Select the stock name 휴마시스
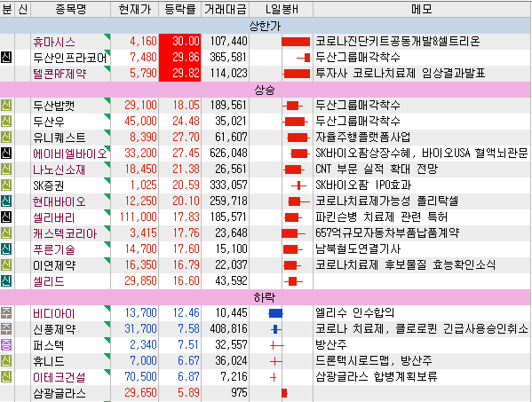 click(54, 42)
